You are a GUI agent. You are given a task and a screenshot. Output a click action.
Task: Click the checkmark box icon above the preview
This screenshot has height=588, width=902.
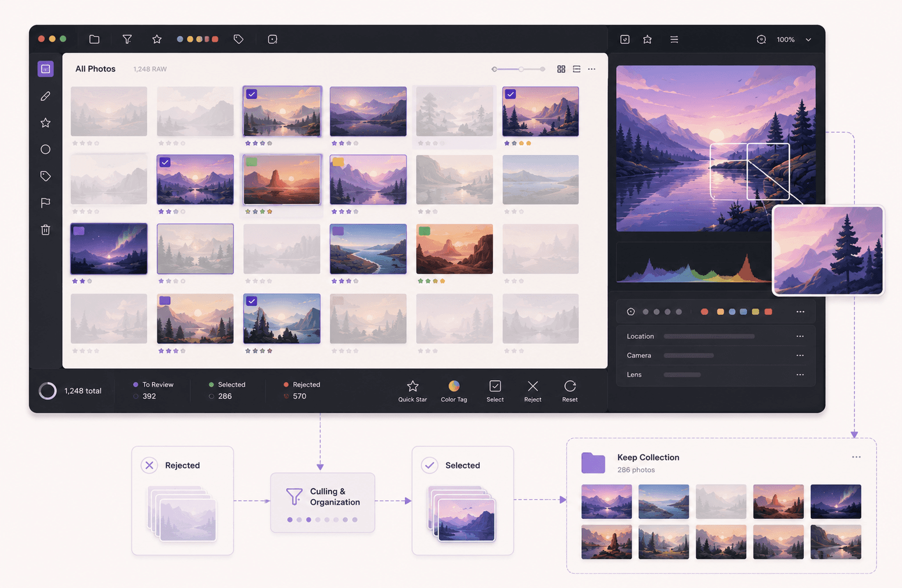[625, 39]
